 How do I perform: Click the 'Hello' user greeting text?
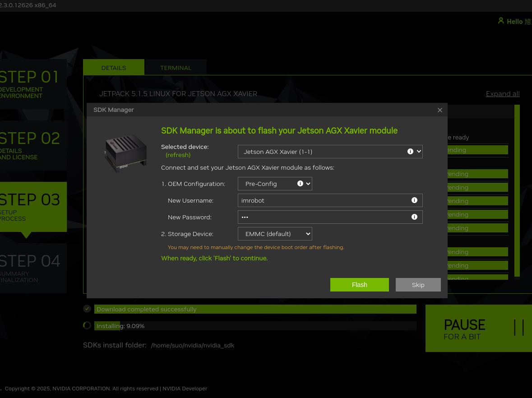(515, 21)
